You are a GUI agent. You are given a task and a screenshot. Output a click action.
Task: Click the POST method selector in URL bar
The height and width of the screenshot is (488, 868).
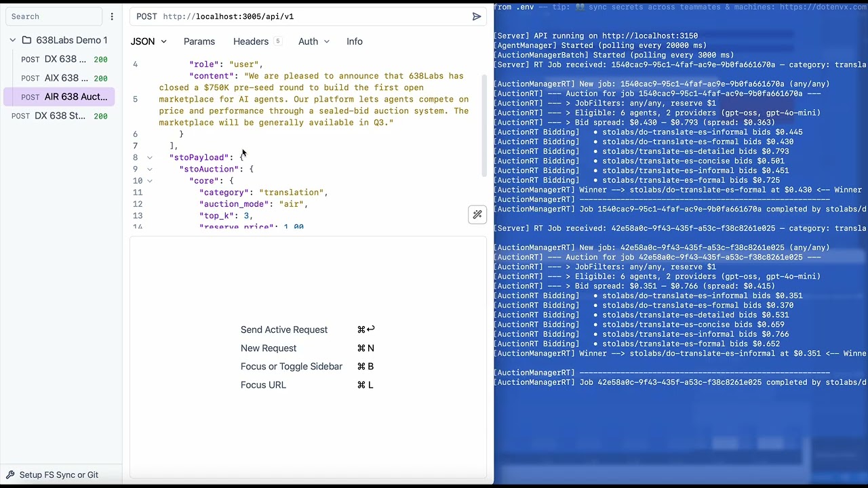[x=146, y=16]
